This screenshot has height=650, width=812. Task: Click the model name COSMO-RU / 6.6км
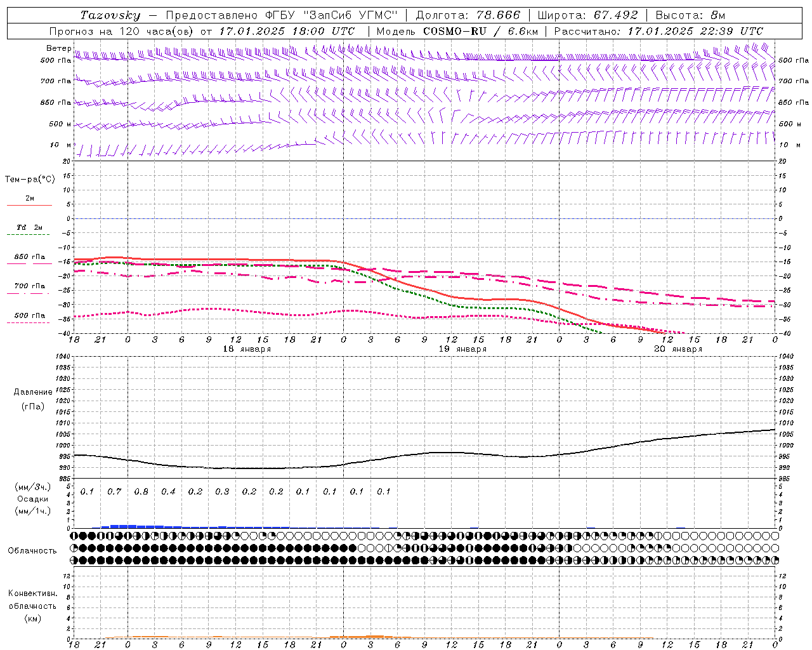point(480,31)
